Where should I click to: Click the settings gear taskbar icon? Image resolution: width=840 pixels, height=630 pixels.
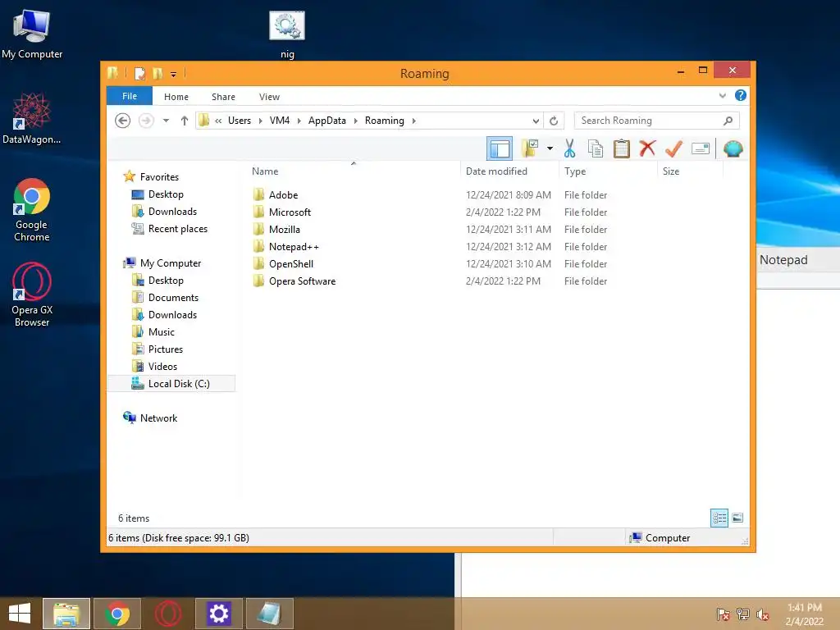218,614
